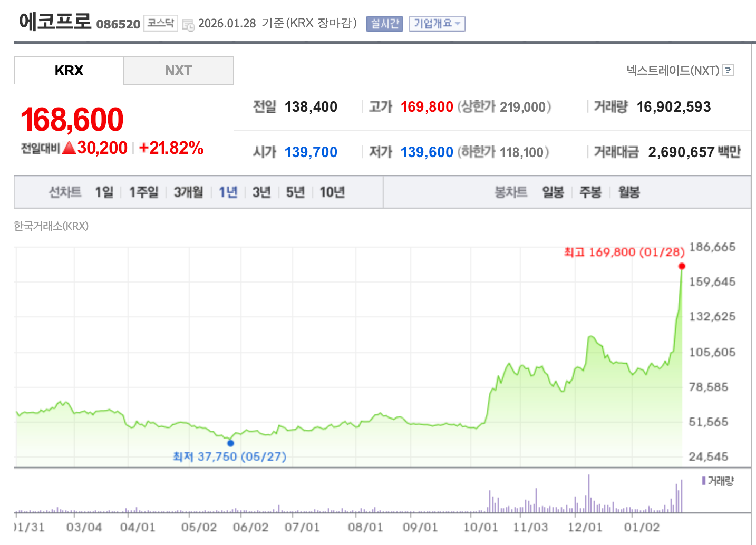Click the 최저 37,750 (05/27) label

click(x=229, y=456)
